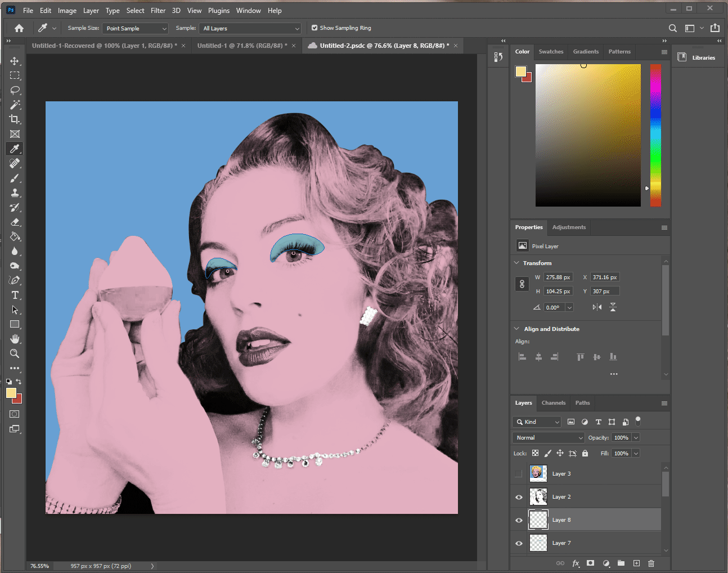Select the Brush tool

click(x=15, y=178)
